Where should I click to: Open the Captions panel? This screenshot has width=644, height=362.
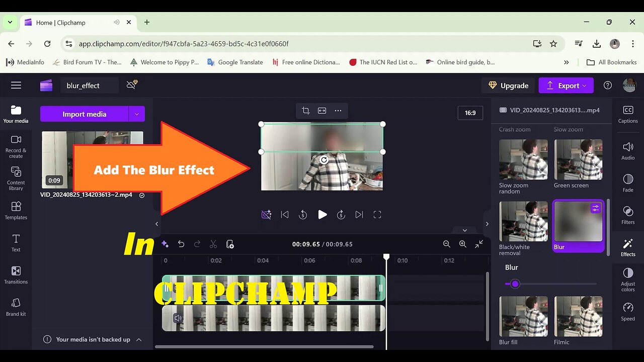coord(628,114)
